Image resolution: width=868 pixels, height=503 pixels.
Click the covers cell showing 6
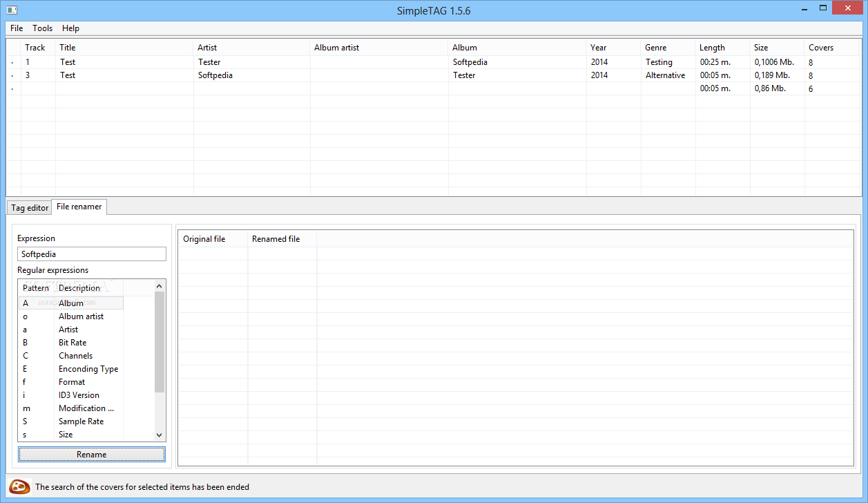pyautogui.click(x=833, y=88)
